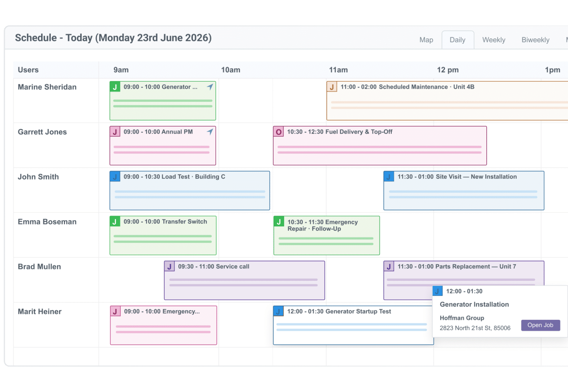The width and height of the screenshot is (568, 392).
Task: Open the Fuel Delivery & Top-Off job
Action: 380,146
